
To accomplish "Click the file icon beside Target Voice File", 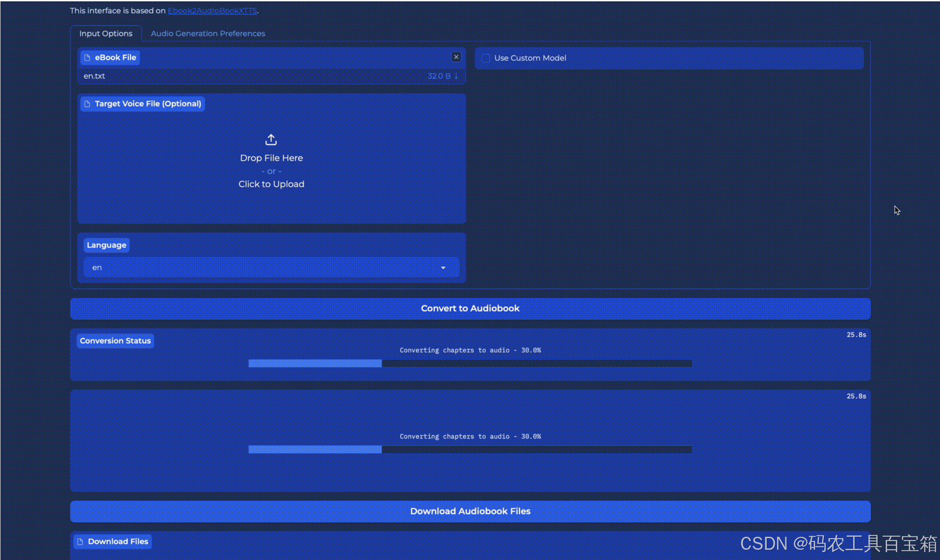I will (87, 104).
